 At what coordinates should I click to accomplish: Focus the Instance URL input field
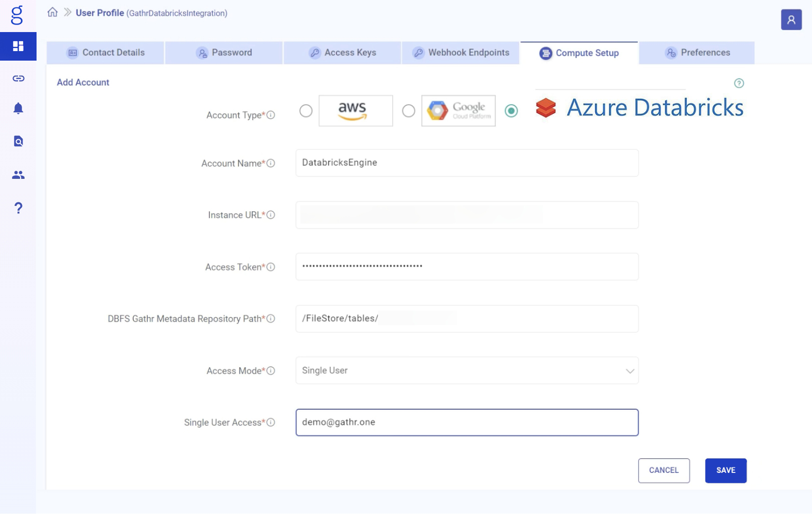(467, 215)
